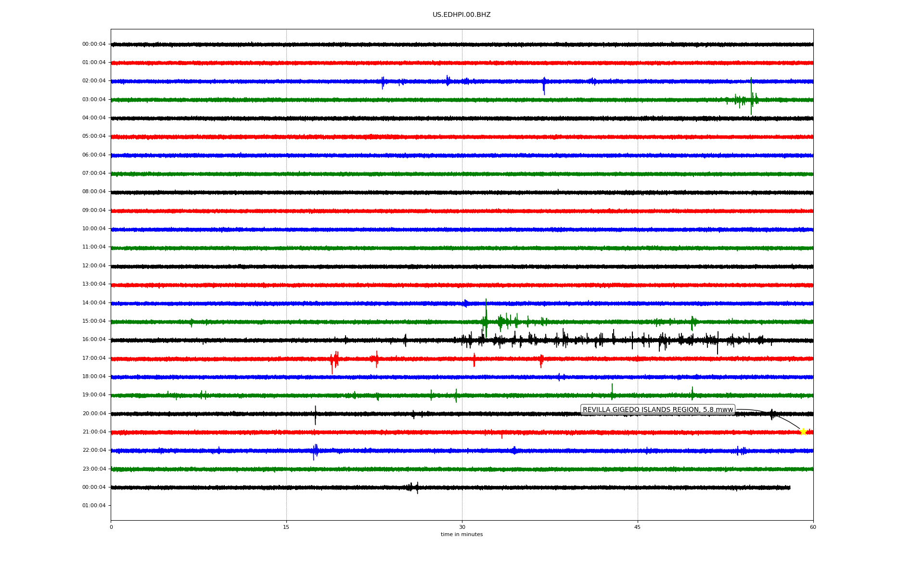
Task: Click the x-axis tick label 30
Action: [462, 527]
